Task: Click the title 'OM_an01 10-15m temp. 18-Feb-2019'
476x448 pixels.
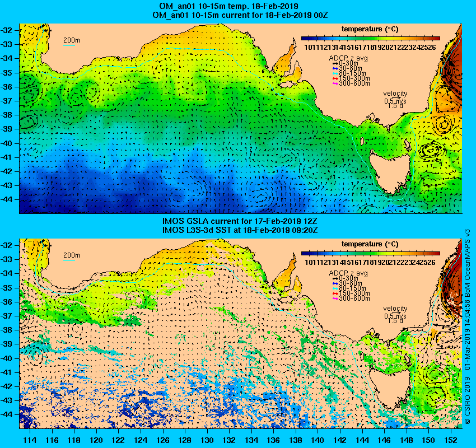Action: [228, 6]
